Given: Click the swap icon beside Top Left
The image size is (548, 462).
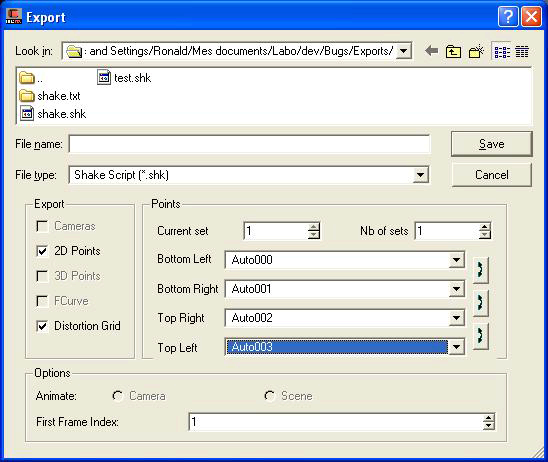Looking at the screenshot, I should (x=481, y=335).
